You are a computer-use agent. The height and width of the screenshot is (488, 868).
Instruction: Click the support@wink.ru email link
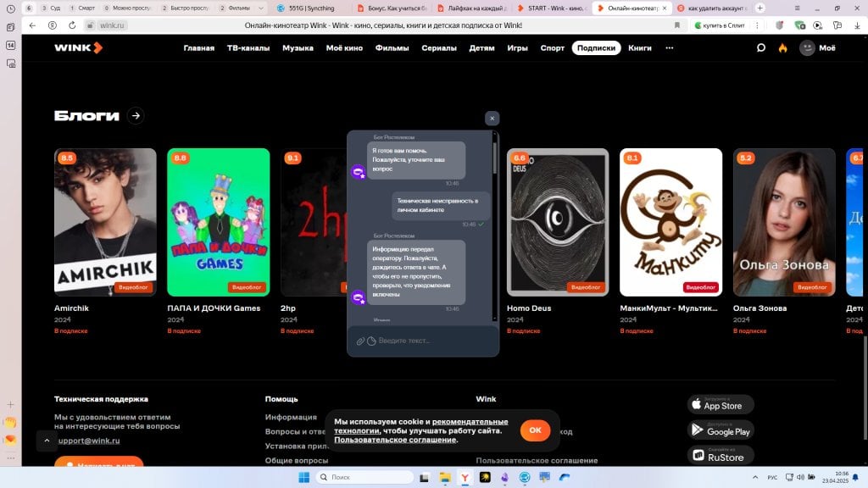coord(89,441)
